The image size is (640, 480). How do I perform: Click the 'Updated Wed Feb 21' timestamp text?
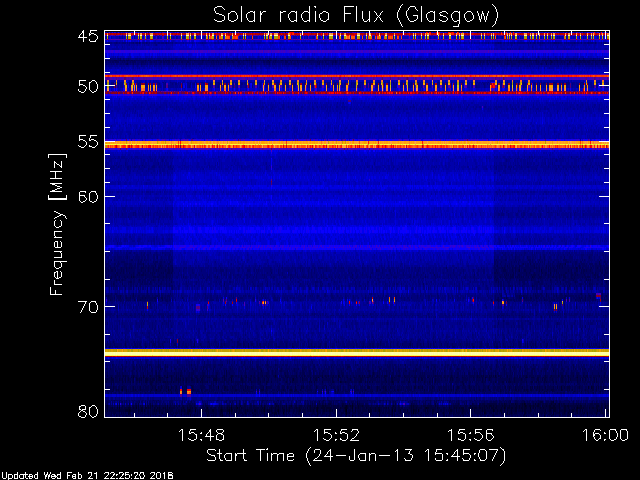87,476
